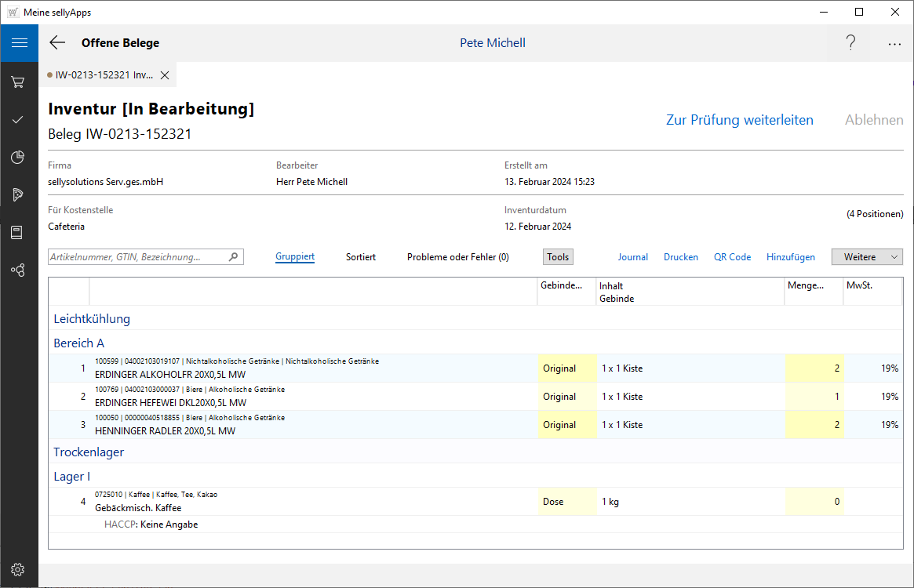
Task: Open the hamburger navigation menu
Action: coord(19,43)
